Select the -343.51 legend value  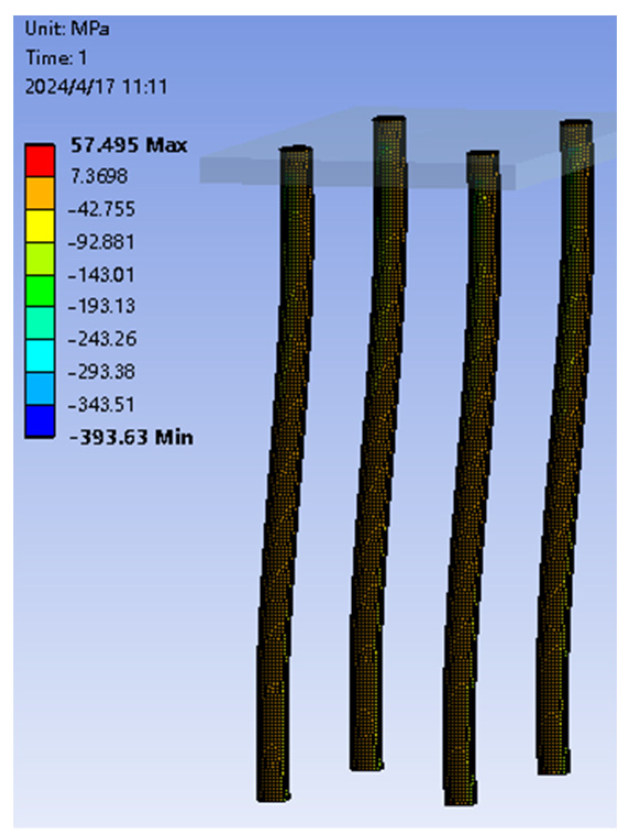(101, 405)
